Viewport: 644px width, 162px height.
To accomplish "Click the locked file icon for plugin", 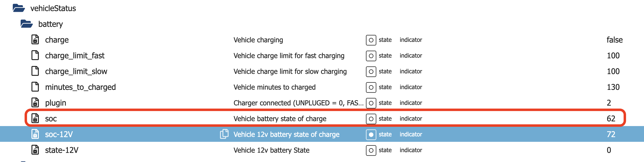I will point(35,103).
